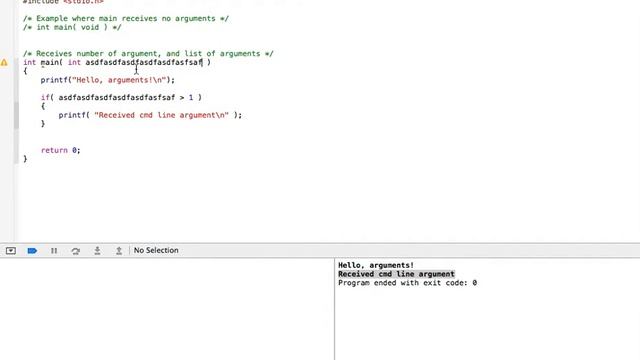Viewport: 640px width, 360px height.
Task: Click the yellow warning icon in gutter
Action: click(4, 62)
